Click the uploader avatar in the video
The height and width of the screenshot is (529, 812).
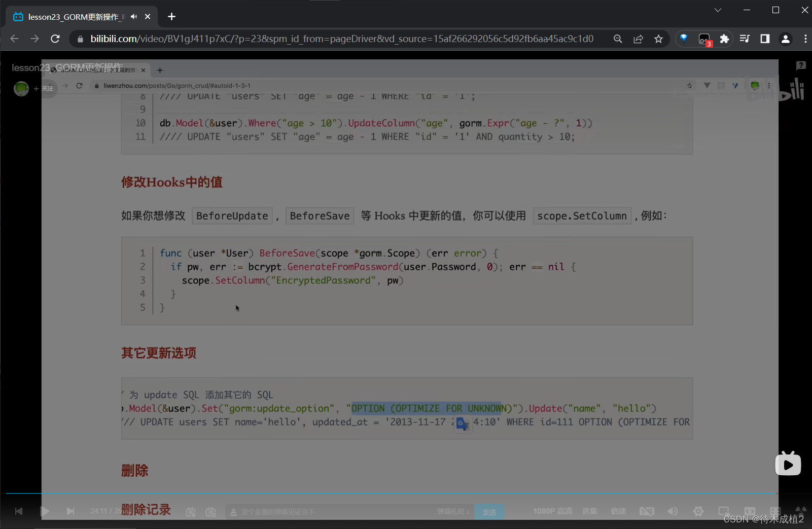click(21, 88)
